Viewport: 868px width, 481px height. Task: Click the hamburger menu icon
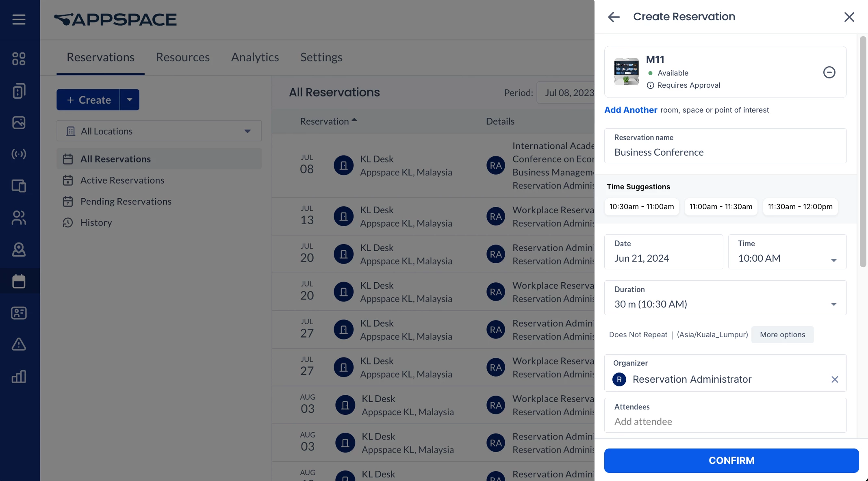click(19, 19)
